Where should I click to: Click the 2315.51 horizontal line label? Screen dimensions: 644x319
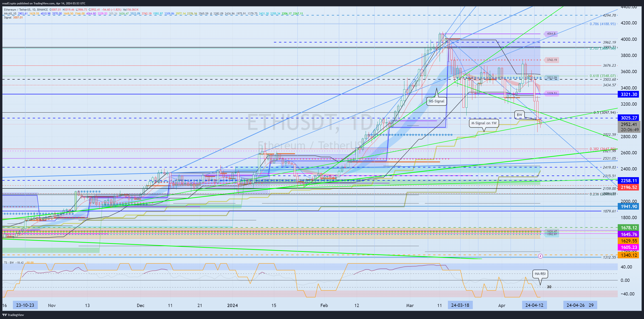(x=609, y=176)
